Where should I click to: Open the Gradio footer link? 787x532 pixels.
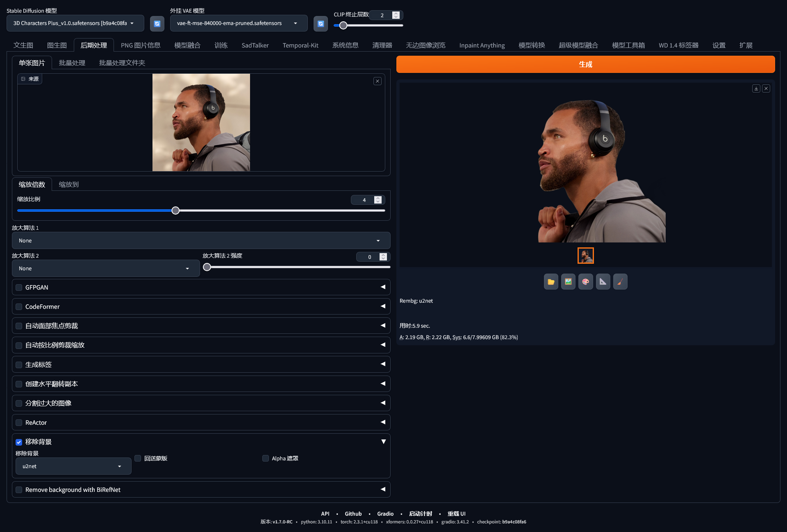coord(385,514)
